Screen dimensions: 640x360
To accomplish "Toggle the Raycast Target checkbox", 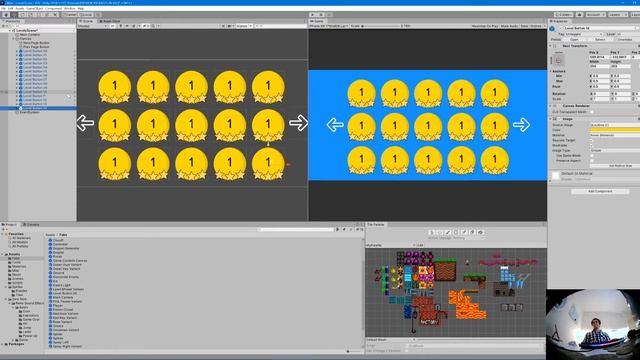I will click(x=592, y=140).
